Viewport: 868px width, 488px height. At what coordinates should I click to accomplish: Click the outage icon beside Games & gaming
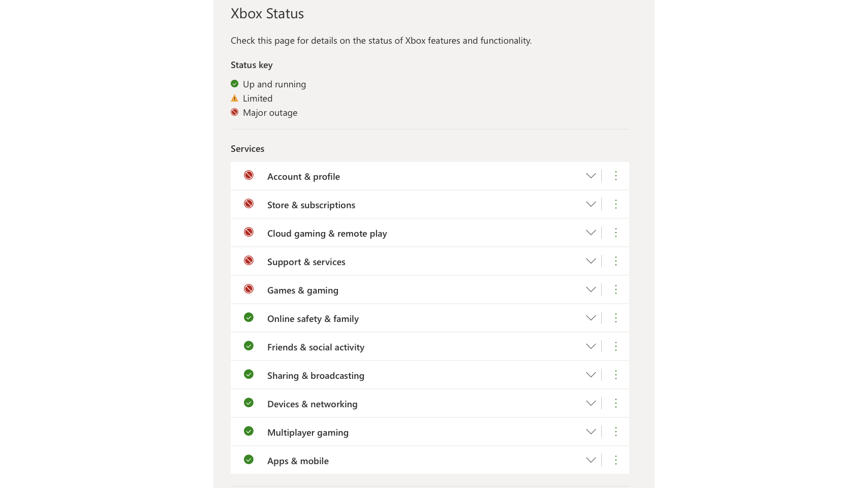[x=249, y=288]
